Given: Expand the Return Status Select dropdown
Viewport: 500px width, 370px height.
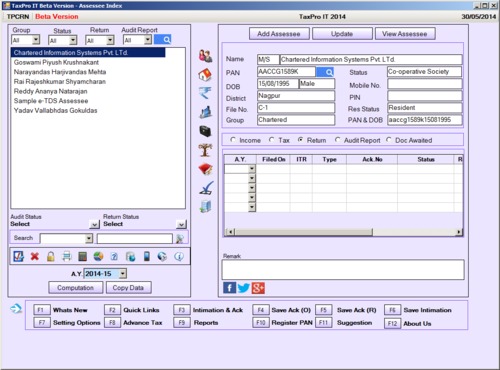Looking at the screenshot, I should [x=181, y=224].
